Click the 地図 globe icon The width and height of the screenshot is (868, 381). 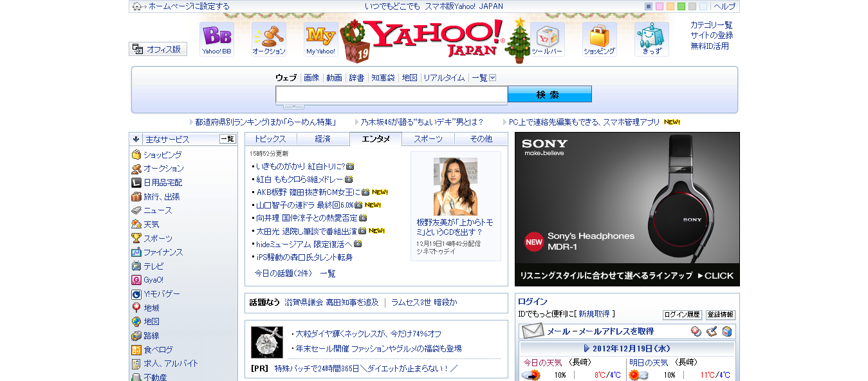pos(136,322)
